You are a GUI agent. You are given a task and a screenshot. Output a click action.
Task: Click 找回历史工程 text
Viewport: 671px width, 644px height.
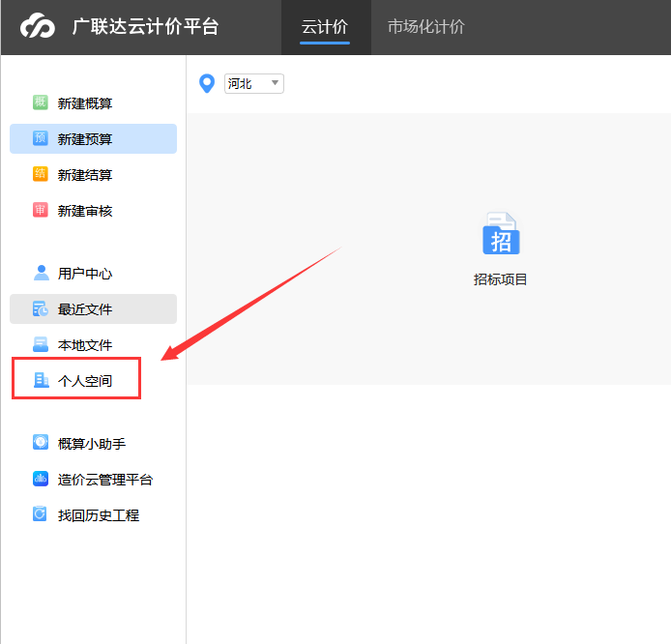(99, 515)
